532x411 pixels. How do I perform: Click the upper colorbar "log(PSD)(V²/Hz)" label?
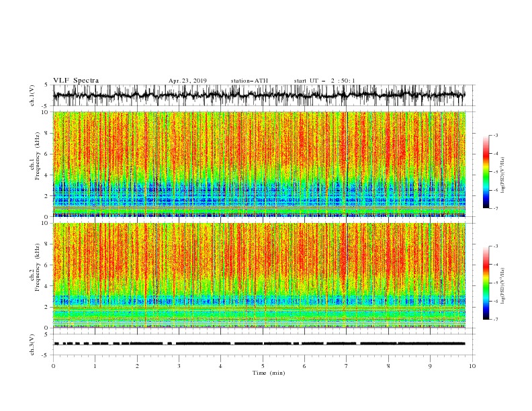coord(503,175)
